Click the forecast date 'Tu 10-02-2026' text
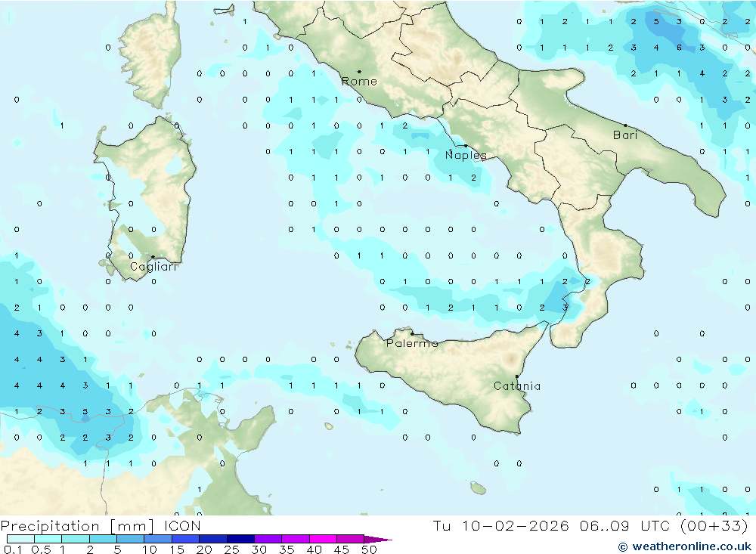The image size is (756, 554). tap(500, 525)
